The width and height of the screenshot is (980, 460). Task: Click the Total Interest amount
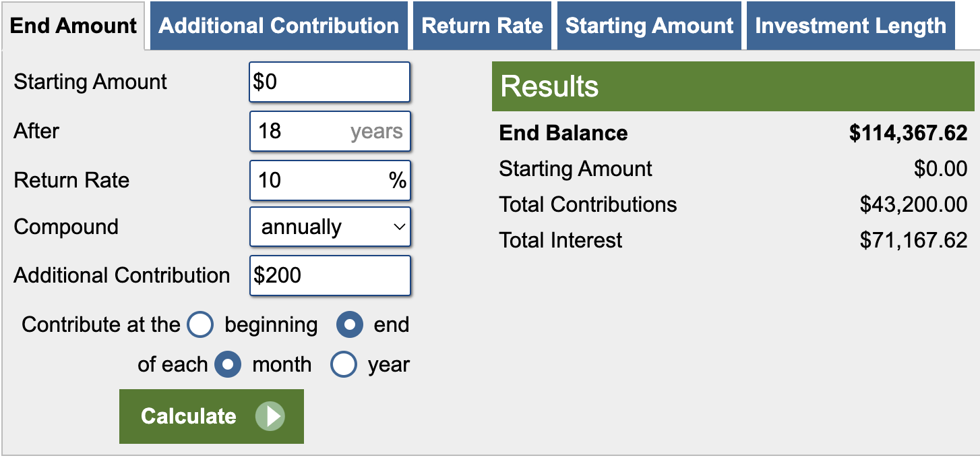pyautogui.click(x=913, y=240)
